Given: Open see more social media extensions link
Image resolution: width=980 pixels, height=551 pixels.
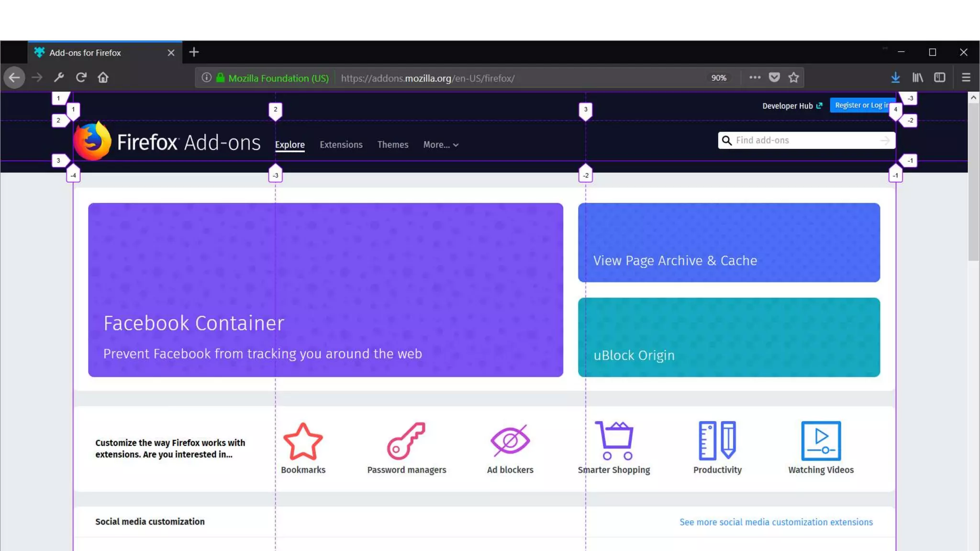Looking at the screenshot, I should [x=776, y=522].
